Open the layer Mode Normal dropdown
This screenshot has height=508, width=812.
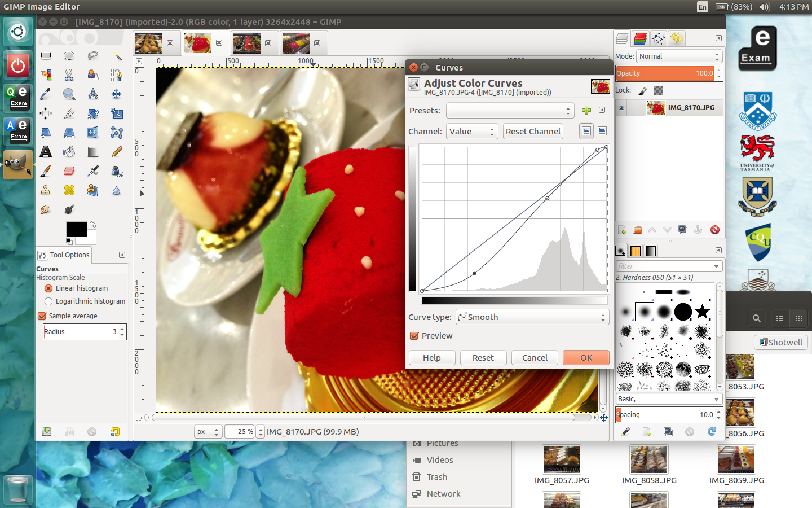click(679, 56)
